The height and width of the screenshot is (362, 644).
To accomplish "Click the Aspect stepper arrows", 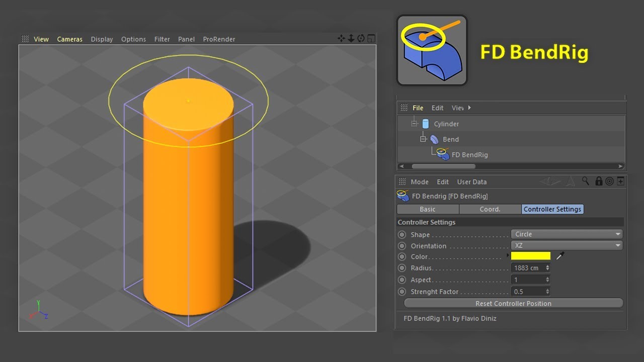I will click(547, 280).
